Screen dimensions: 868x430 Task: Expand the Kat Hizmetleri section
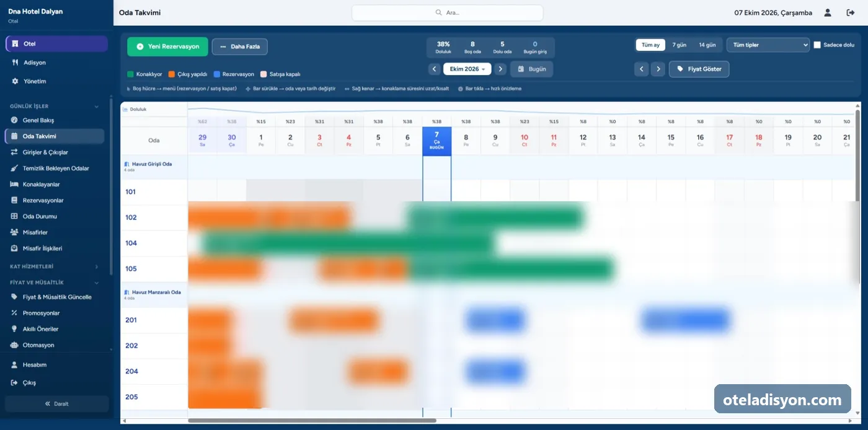(55, 266)
